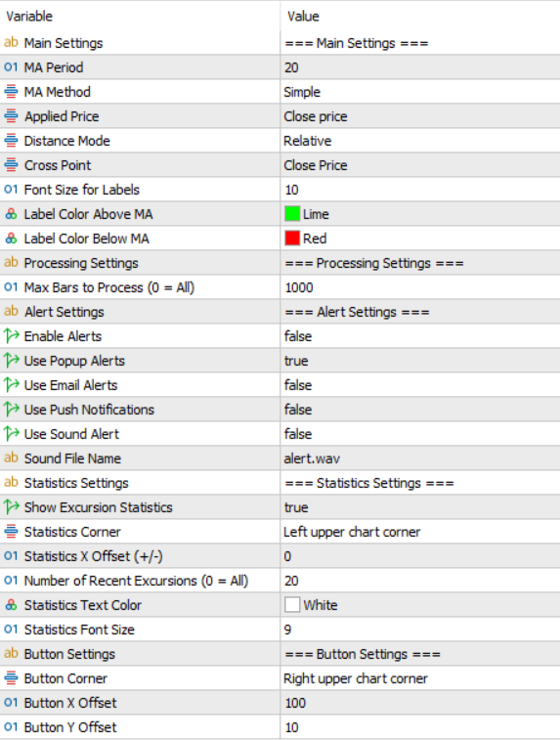This screenshot has width=560, height=740.
Task: Click the boolean arrow icon beside Enable Alerts
Action: [11, 336]
